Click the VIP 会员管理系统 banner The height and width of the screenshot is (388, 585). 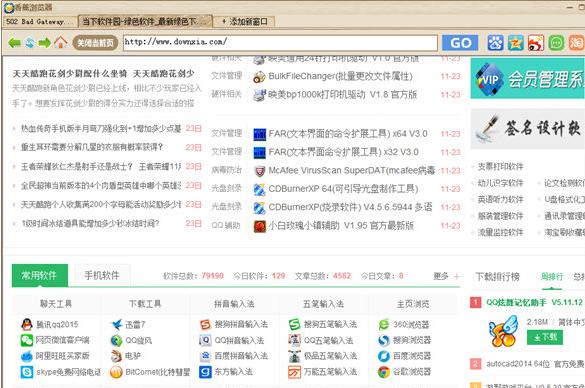tap(527, 79)
